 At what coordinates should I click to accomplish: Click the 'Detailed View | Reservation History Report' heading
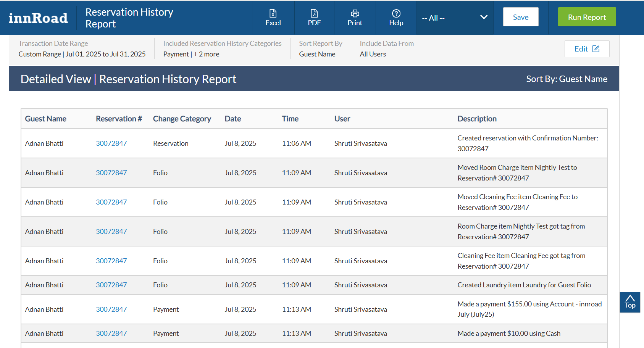click(x=129, y=79)
